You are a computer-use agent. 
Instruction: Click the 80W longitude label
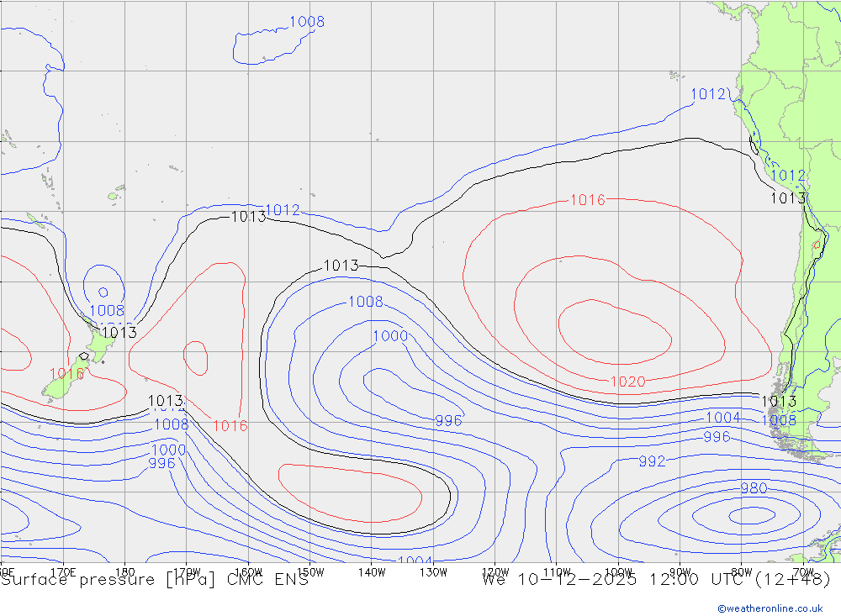(742, 572)
